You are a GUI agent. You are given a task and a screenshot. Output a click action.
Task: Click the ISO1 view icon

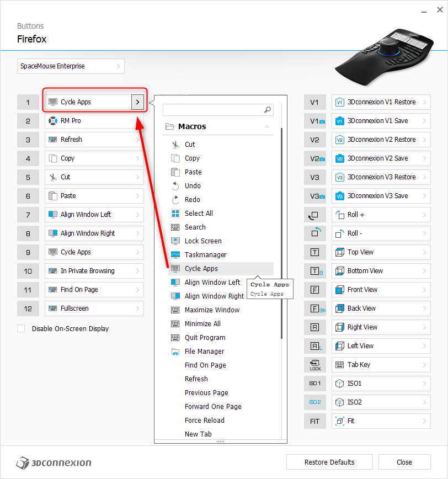coord(340,384)
